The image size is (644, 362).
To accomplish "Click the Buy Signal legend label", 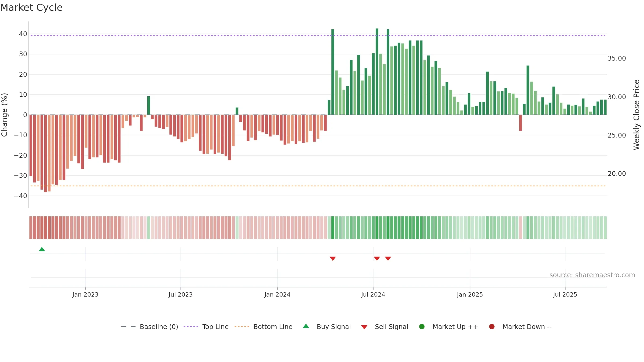I will coord(334,327).
